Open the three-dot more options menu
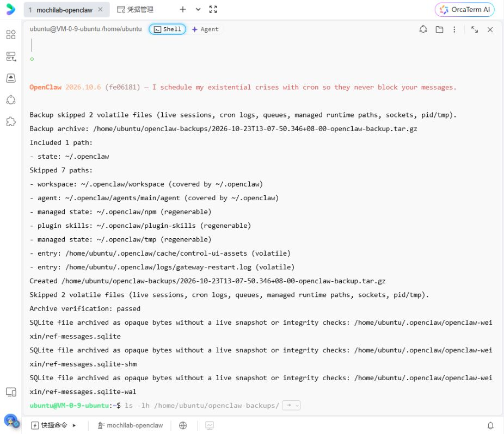Image resolution: width=504 pixels, height=434 pixels. click(x=454, y=29)
